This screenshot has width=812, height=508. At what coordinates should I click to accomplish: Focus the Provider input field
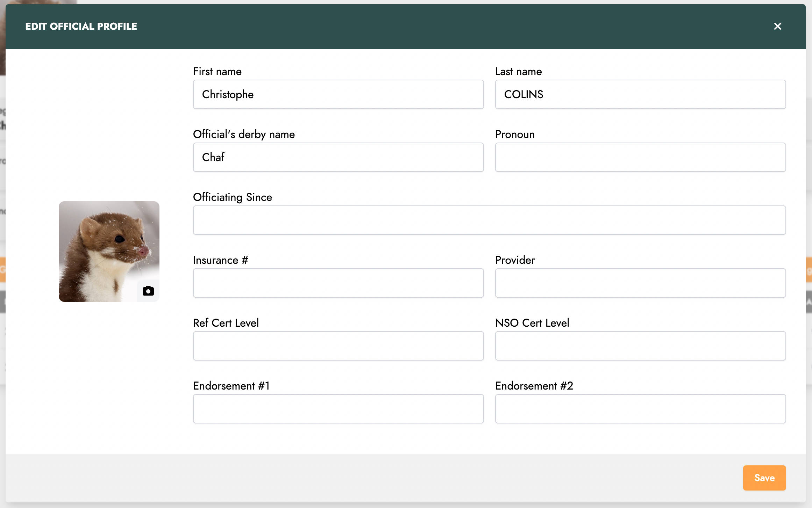[641, 283]
